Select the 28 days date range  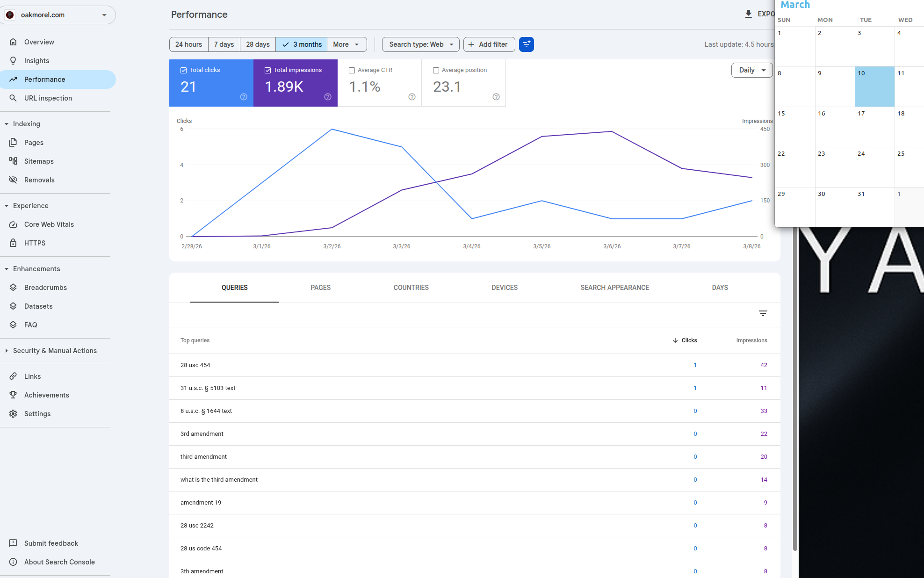click(x=258, y=44)
